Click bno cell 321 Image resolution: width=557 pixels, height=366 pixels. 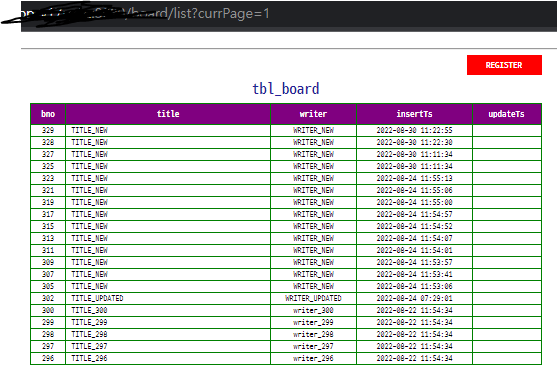click(x=48, y=190)
